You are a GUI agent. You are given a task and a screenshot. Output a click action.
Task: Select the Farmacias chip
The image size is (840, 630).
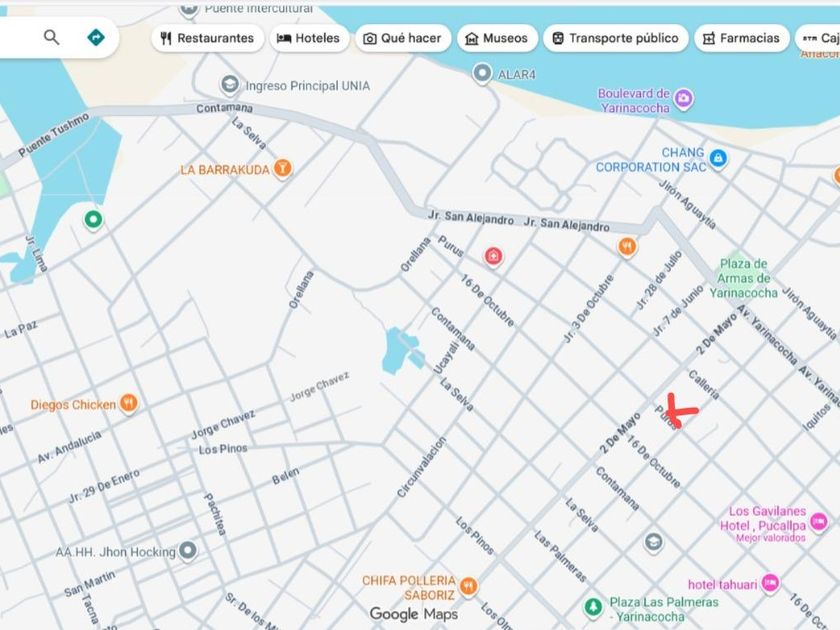click(741, 38)
